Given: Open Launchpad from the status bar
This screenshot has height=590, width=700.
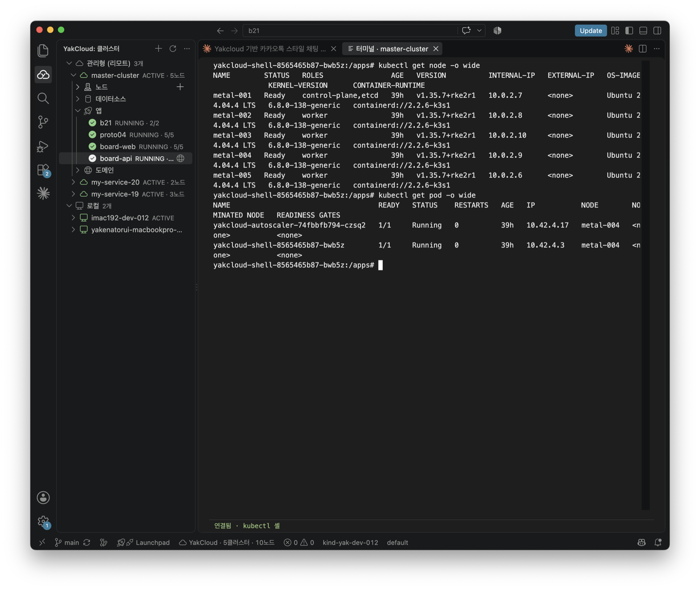Looking at the screenshot, I should pos(143,542).
